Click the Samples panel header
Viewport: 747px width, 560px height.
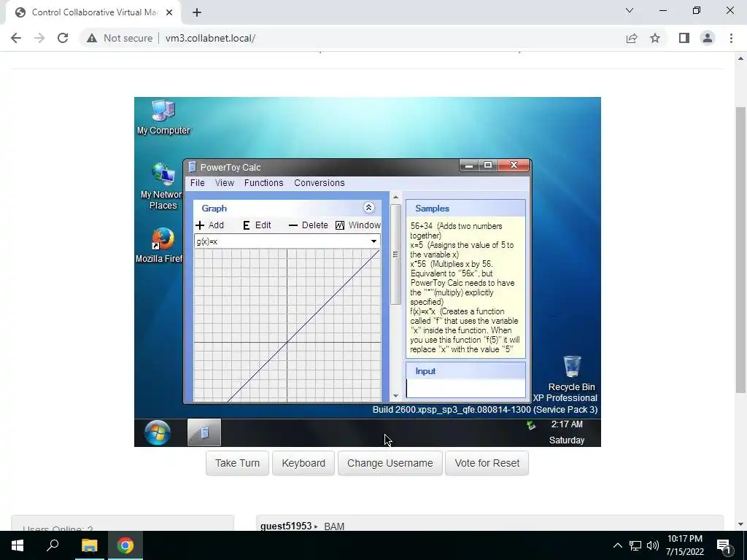[x=465, y=208]
